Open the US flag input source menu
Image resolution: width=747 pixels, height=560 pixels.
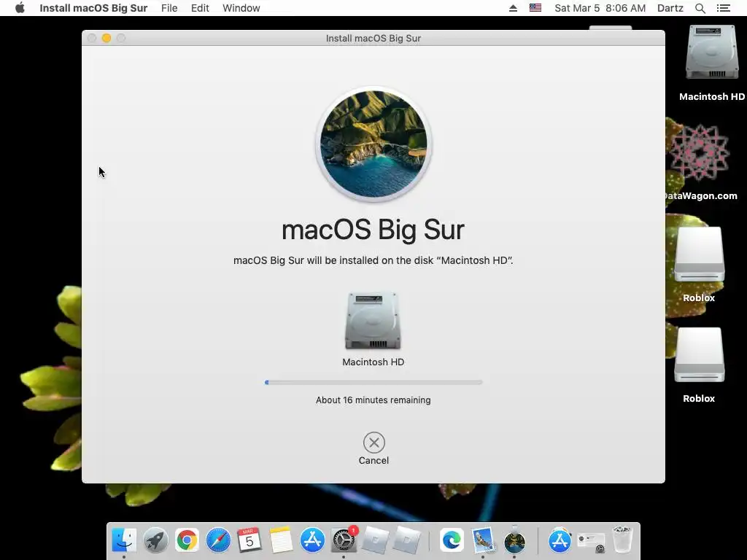click(x=535, y=8)
